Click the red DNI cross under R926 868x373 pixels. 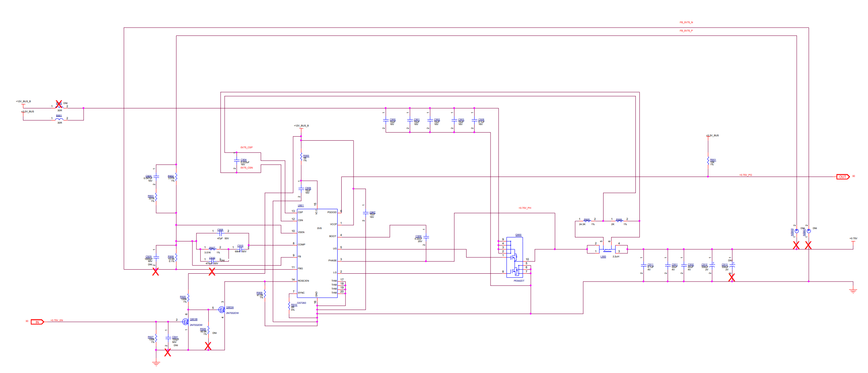(208, 346)
